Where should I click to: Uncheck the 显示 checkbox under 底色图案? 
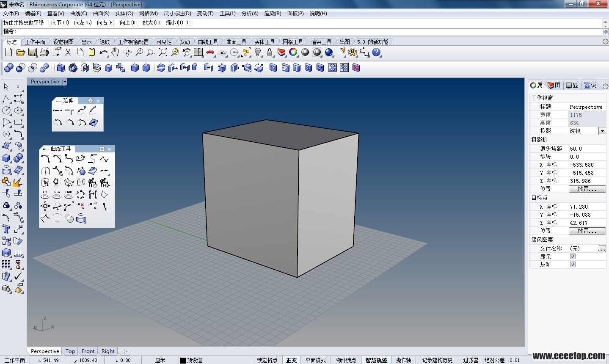[573, 256]
